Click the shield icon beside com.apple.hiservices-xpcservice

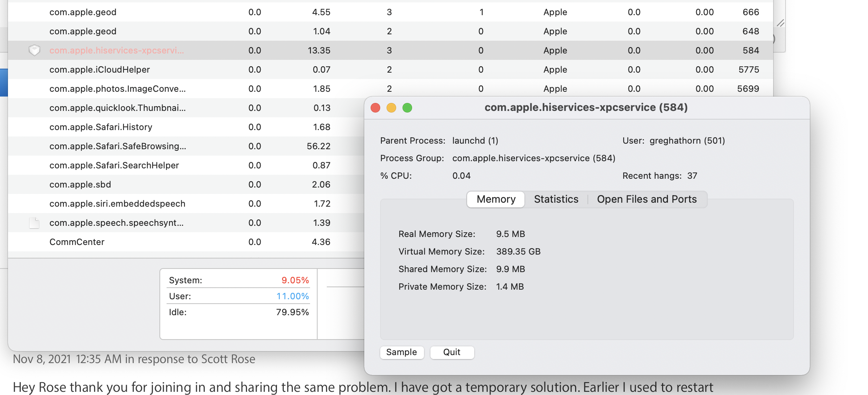35,50
